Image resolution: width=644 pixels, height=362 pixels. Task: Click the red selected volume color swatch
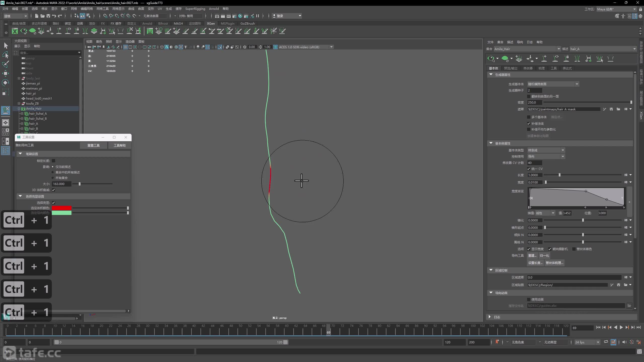tap(62, 208)
